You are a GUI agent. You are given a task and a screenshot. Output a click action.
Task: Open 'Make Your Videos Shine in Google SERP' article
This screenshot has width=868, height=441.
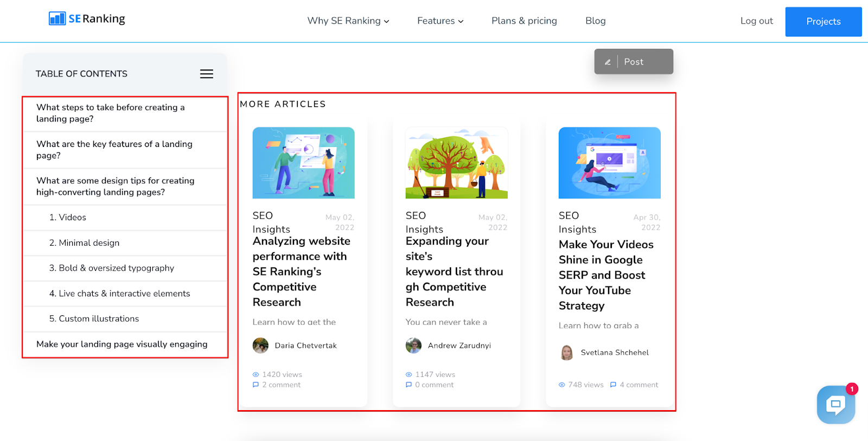[x=607, y=275]
